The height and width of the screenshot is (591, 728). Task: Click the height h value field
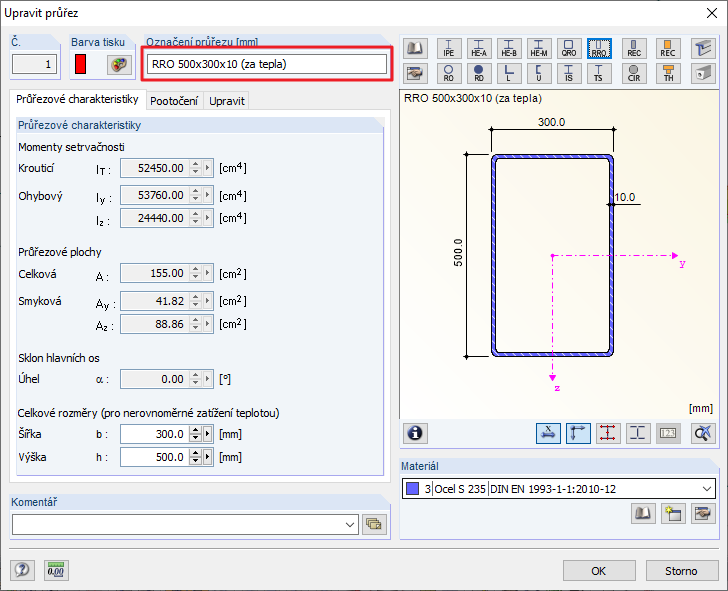155,457
